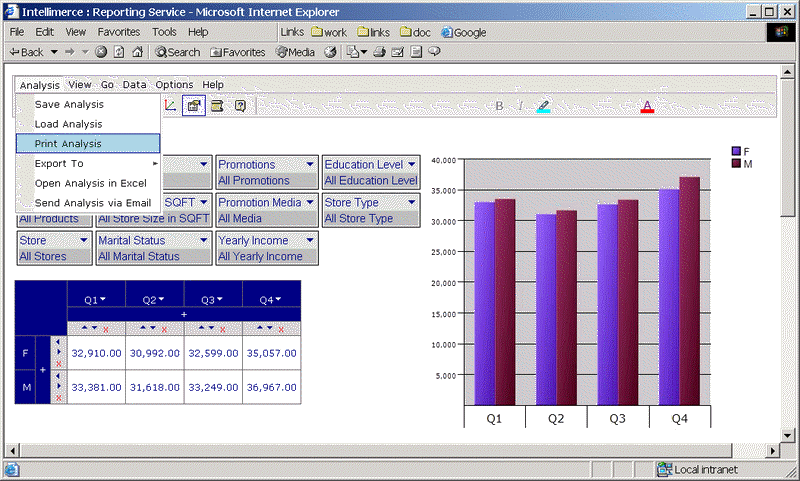This screenshot has width=800, height=481.
Task: Open the browser History icon
Action: pos(331,52)
